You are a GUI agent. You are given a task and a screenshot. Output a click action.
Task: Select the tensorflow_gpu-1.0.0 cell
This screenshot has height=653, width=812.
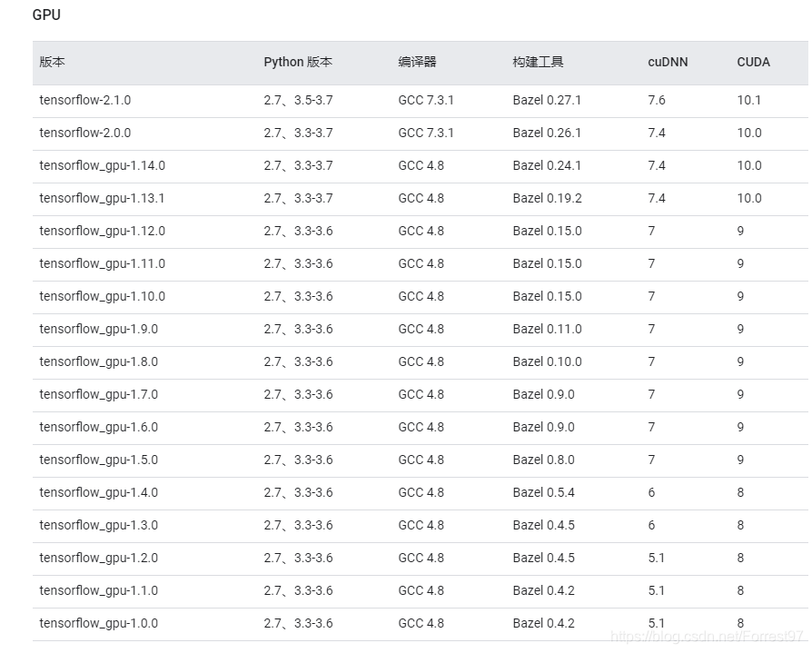pos(98,622)
